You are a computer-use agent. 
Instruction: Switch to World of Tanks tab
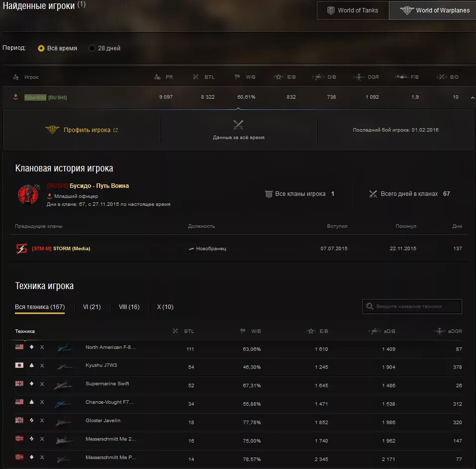coord(353,10)
